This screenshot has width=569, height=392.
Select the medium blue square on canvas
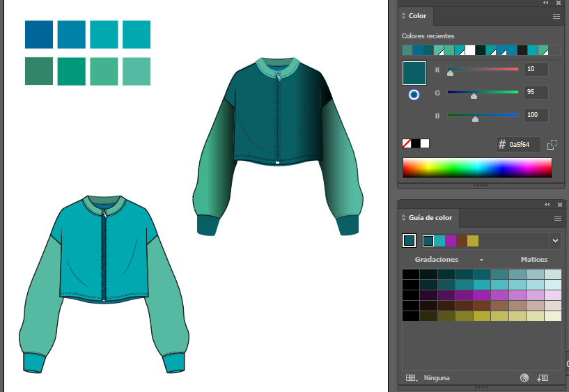pos(72,34)
